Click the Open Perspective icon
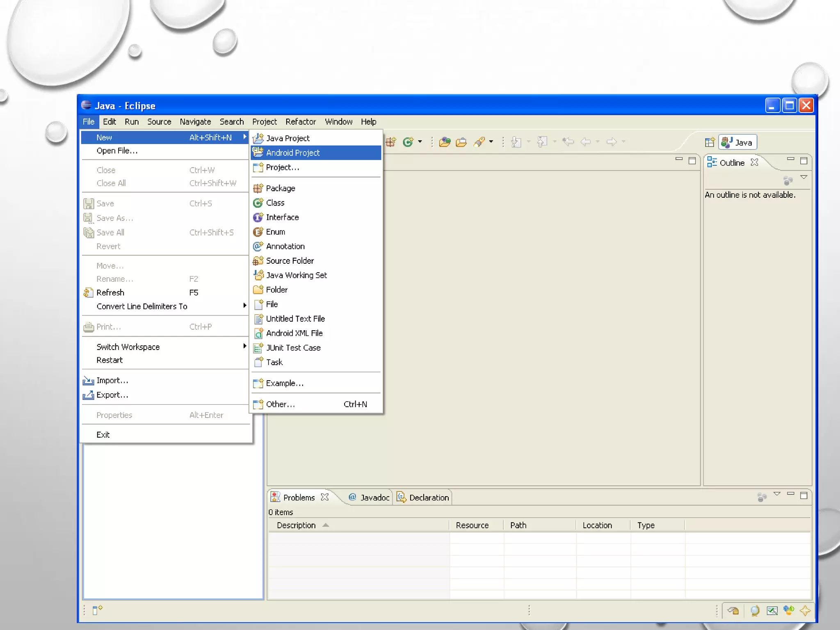840x630 pixels. click(x=710, y=142)
